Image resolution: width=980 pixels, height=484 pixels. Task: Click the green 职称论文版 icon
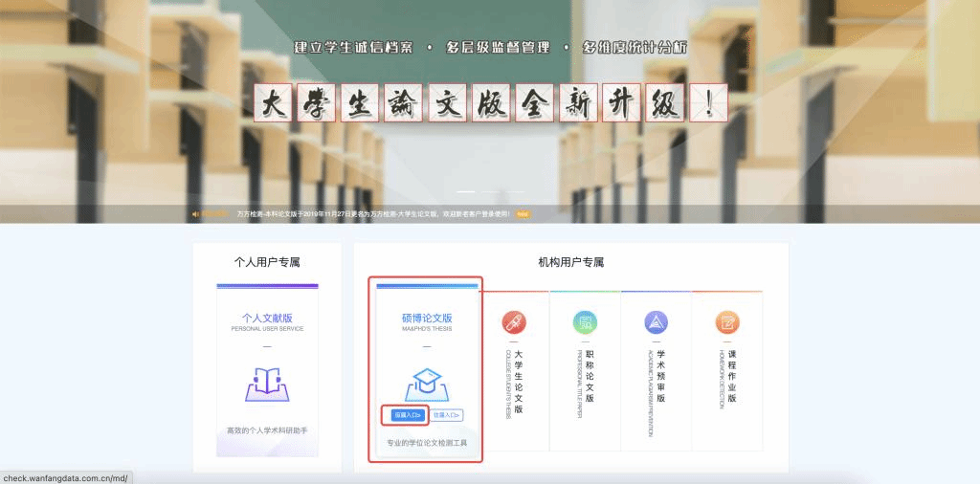585,322
